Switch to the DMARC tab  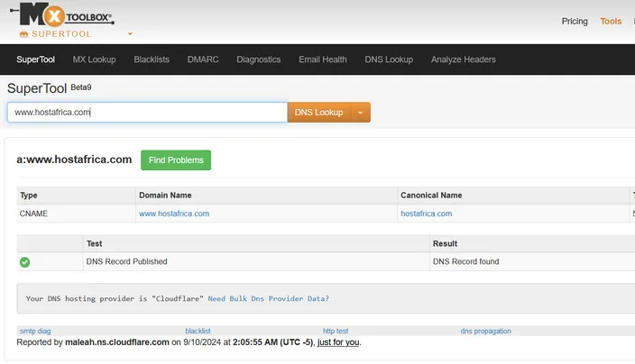click(x=203, y=59)
